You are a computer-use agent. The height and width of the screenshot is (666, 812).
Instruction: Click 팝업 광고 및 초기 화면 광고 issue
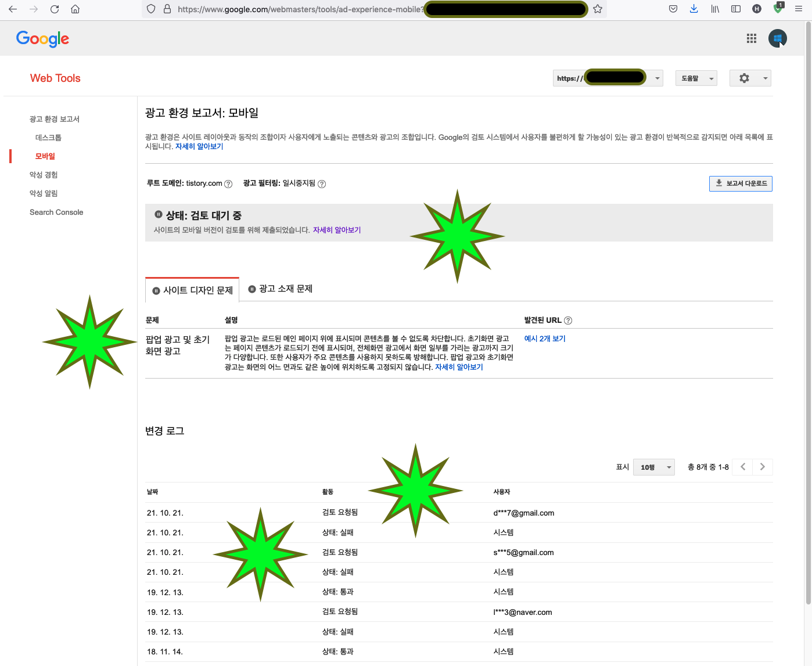(178, 345)
